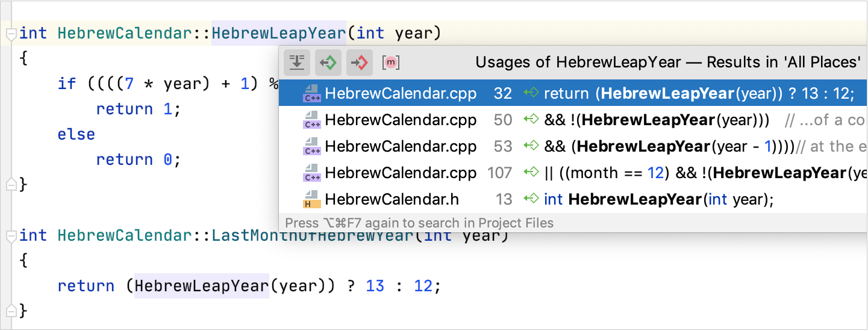Click the read-usage arrow icon on line 107 row
This screenshot has height=331, width=868.
pos(531,173)
